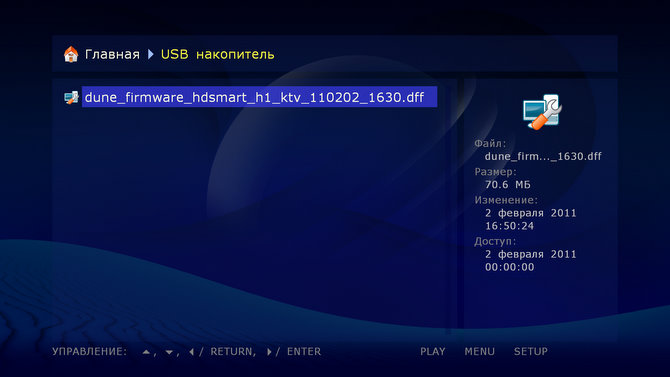The height and width of the screenshot is (377, 670).
Task: Click the Изменение: label
Action: tap(506, 200)
